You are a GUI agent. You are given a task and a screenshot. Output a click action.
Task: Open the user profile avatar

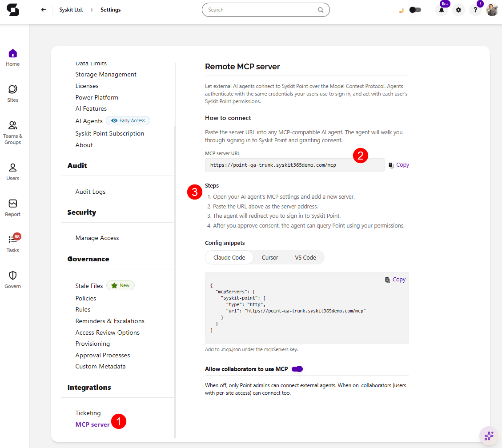click(x=492, y=10)
